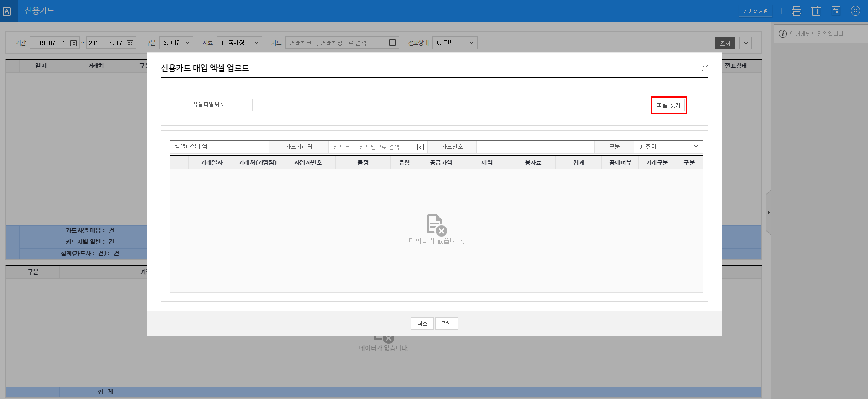
Task: Click the 파일 찾기 button
Action: [x=668, y=105]
